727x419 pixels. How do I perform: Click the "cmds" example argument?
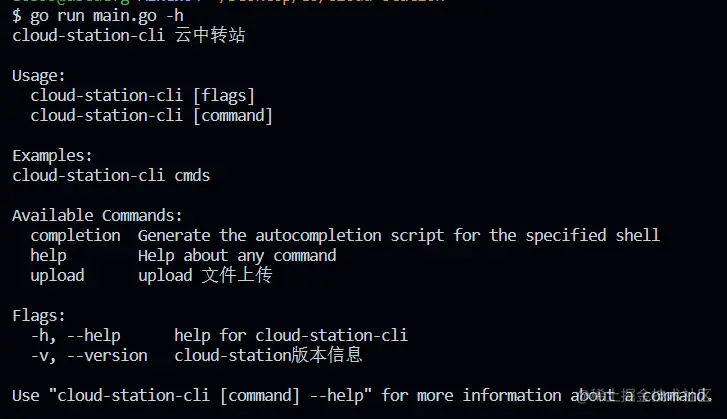point(192,175)
